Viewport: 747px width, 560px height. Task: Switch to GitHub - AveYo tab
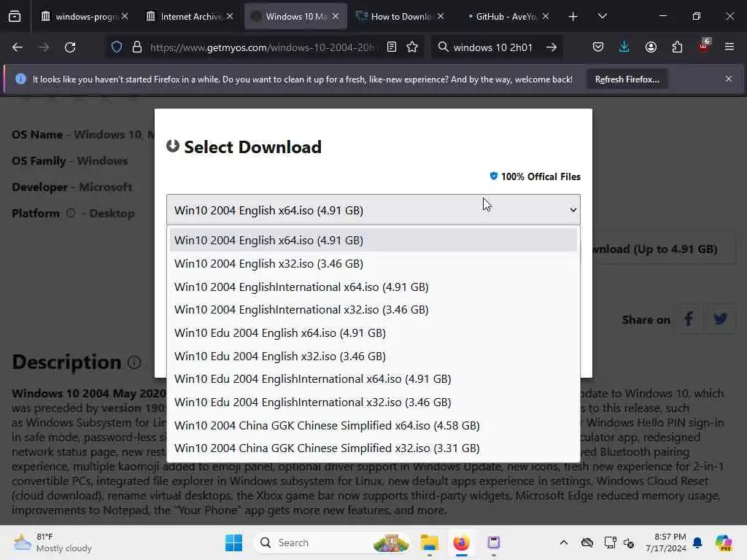point(506,17)
